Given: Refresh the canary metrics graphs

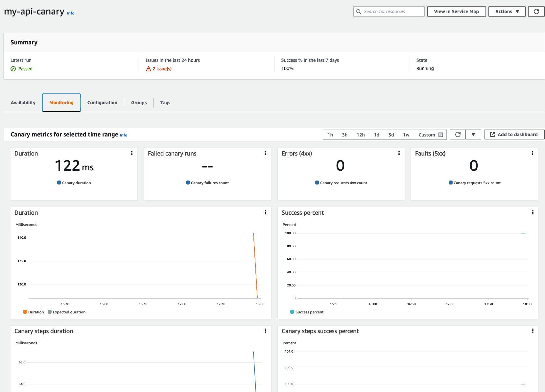Looking at the screenshot, I should 458,135.
